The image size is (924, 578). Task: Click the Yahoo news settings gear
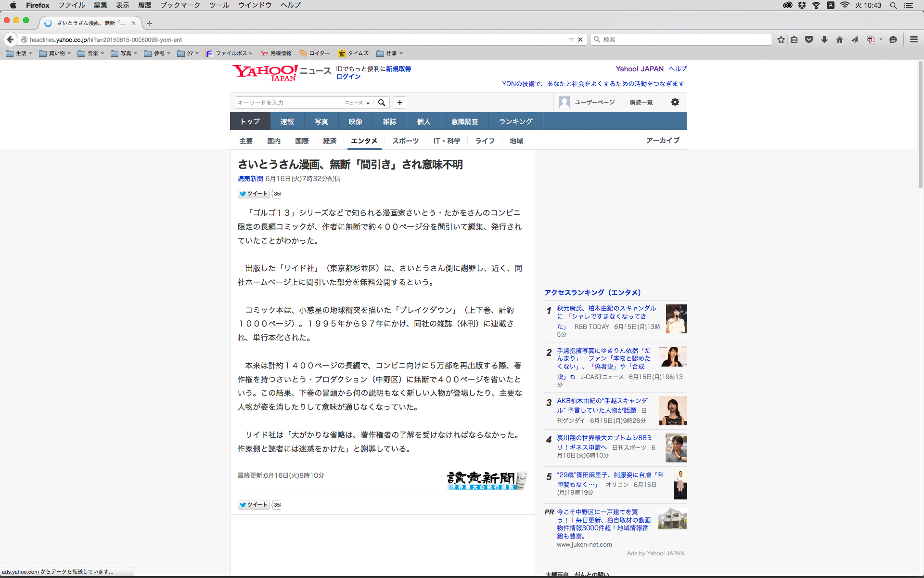(675, 102)
